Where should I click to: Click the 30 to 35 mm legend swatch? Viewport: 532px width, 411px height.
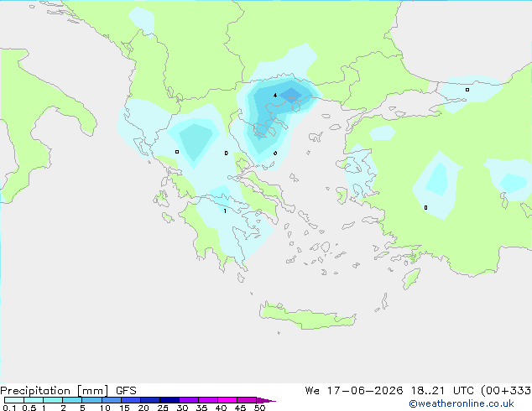tap(189, 400)
